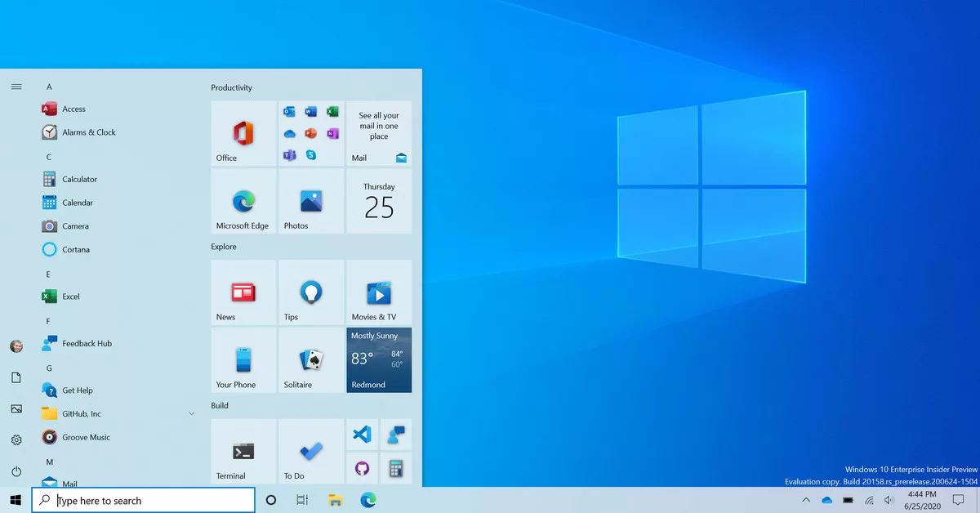The width and height of the screenshot is (980, 513).
Task: Open the Office tile
Action: click(243, 134)
